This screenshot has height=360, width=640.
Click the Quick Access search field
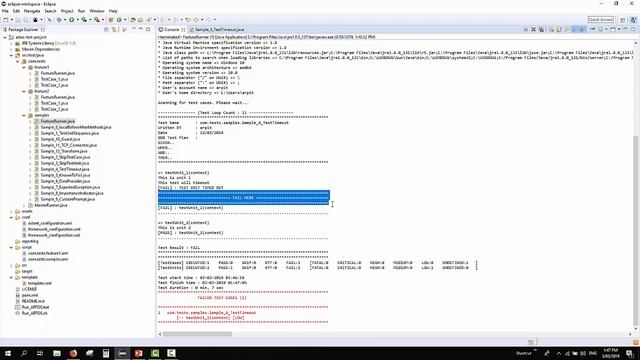600,20
